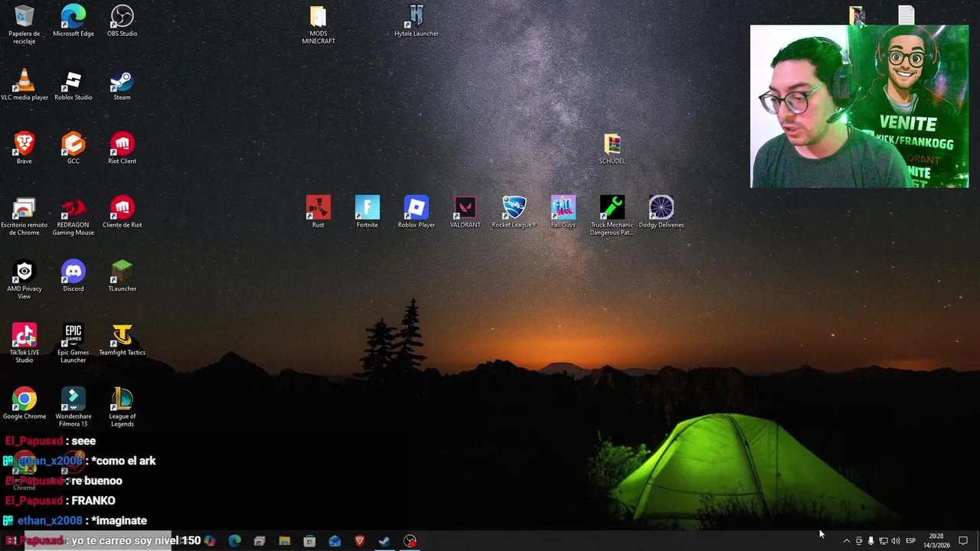Open File Explorer from the taskbar
This screenshot has height=551, width=980.
tap(285, 541)
